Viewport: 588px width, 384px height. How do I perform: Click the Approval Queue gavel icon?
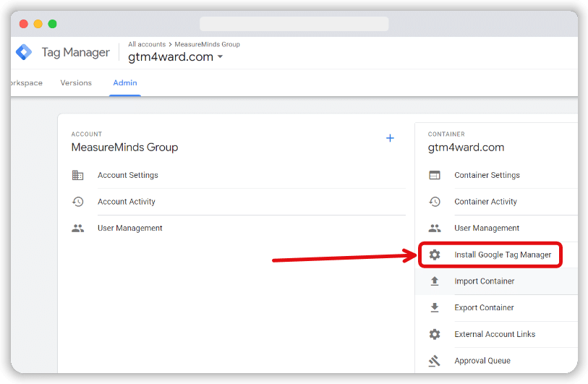coord(434,361)
